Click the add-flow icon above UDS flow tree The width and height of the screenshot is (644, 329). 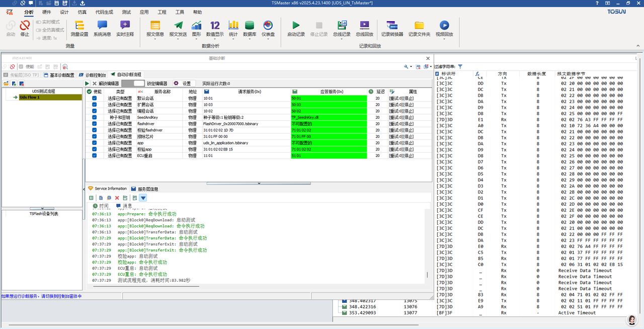click(x=14, y=83)
